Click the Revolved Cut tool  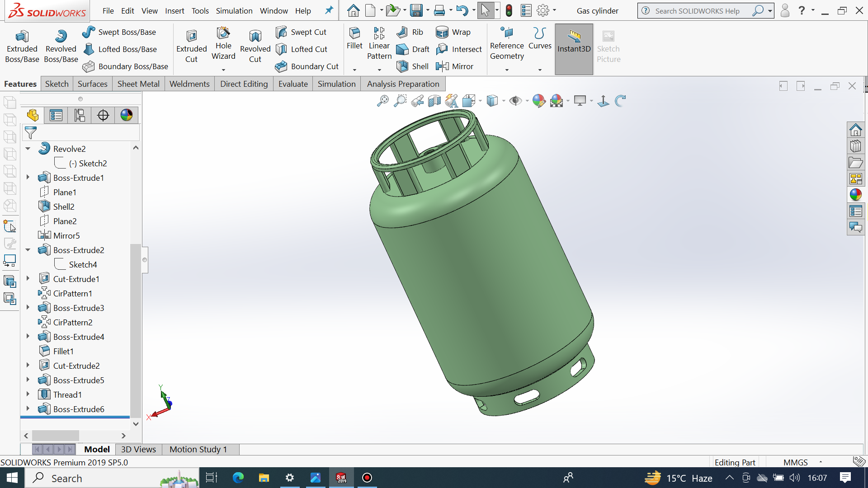click(255, 36)
